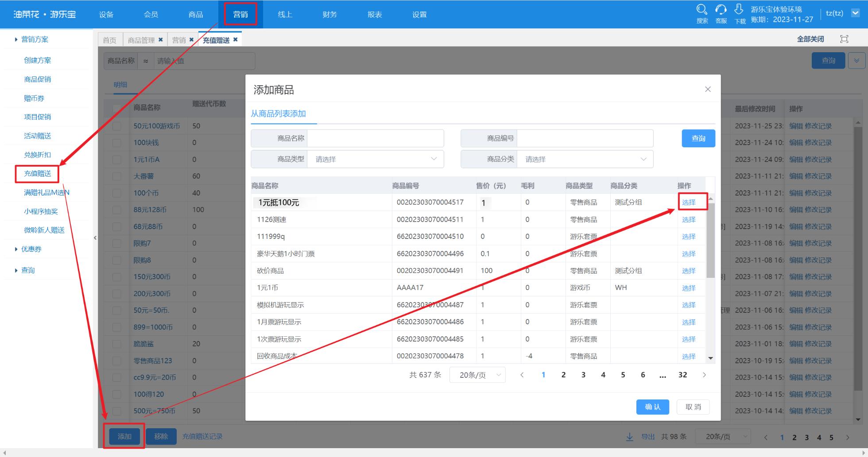This screenshot has width=868, height=457.
Task: Expand 优惠券 tree section
Action: (x=16, y=249)
